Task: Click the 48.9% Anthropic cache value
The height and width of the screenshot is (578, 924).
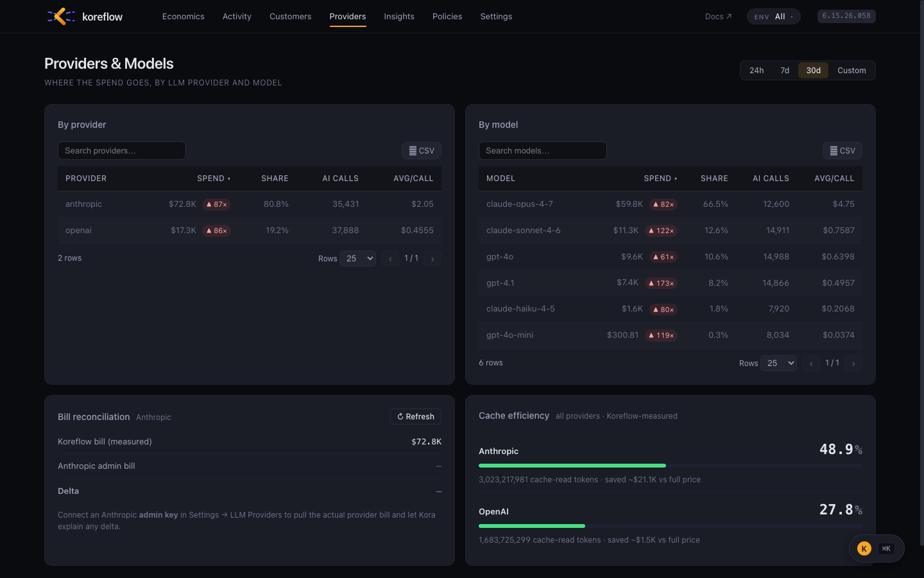Action: coord(841,450)
